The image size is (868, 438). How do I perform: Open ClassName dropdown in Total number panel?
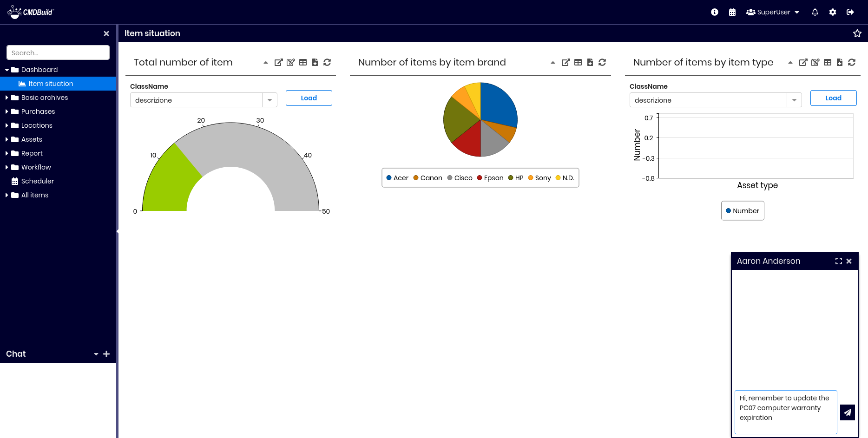pos(270,100)
